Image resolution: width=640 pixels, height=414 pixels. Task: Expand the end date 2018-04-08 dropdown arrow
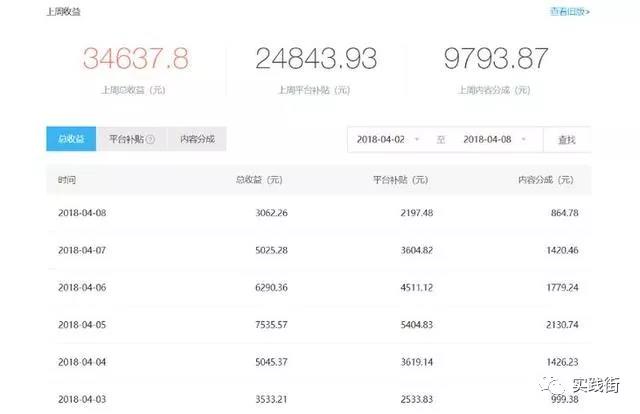pos(524,140)
